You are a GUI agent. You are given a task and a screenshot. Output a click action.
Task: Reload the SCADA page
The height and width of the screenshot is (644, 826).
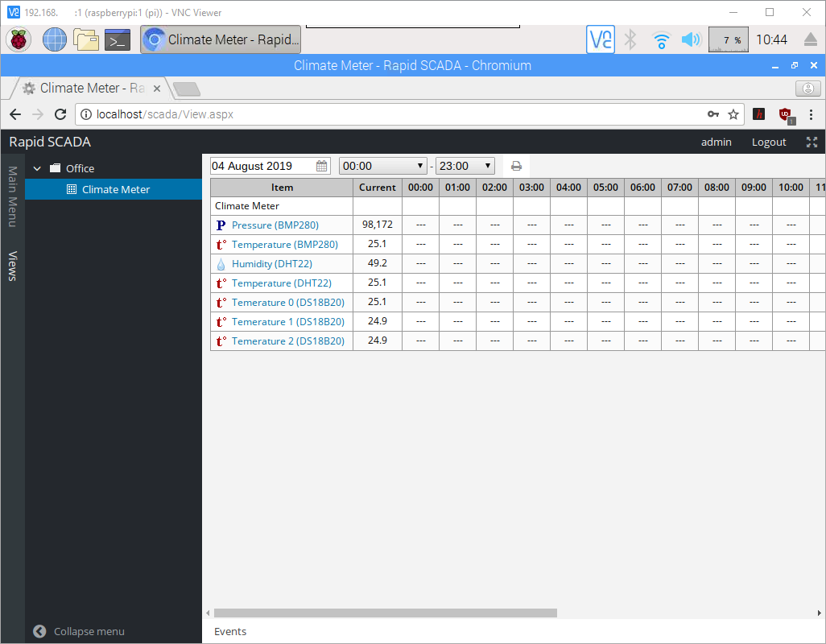tap(60, 114)
